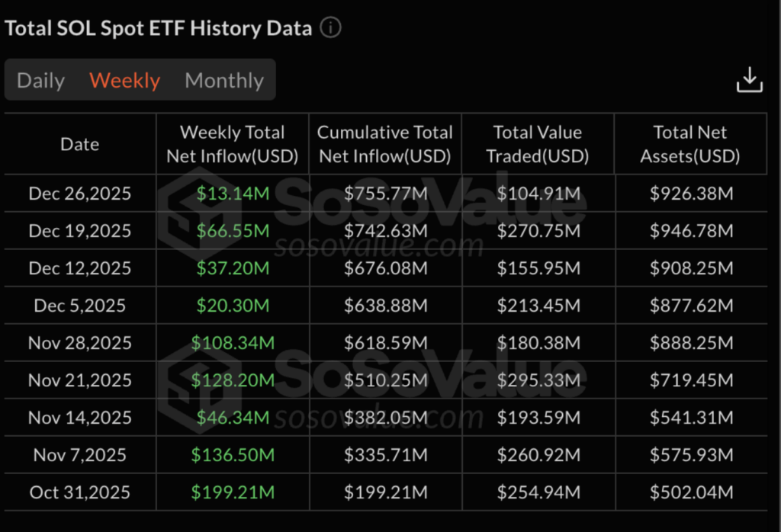The width and height of the screenshot is (781, 532).
Task: Click the $295.33M value traded cell
Action: (x=538, y=380)
